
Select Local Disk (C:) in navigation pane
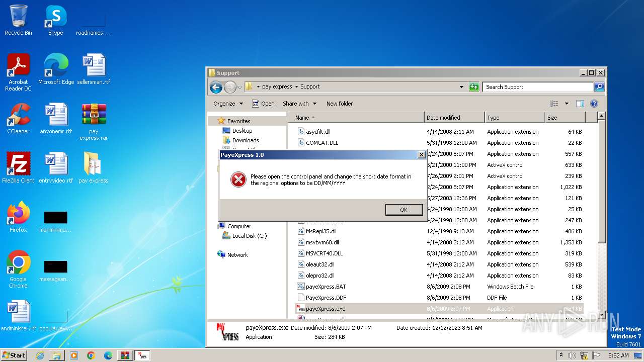pyautogui.click(x=250, y=236)
